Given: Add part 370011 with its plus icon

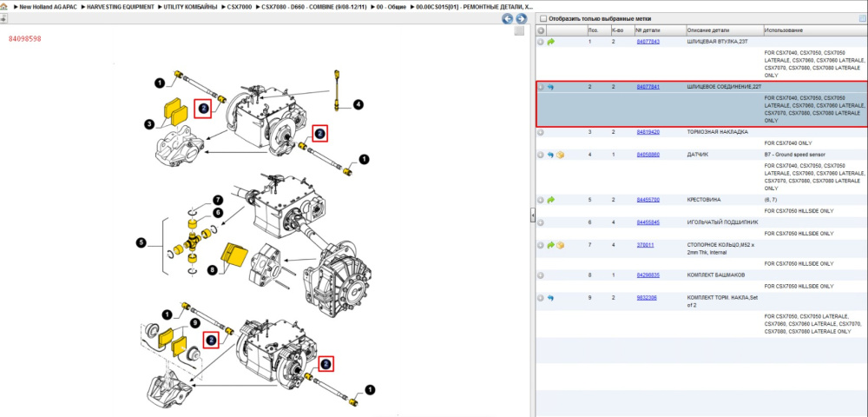Looking at the screenshot, I should [541, 245].
